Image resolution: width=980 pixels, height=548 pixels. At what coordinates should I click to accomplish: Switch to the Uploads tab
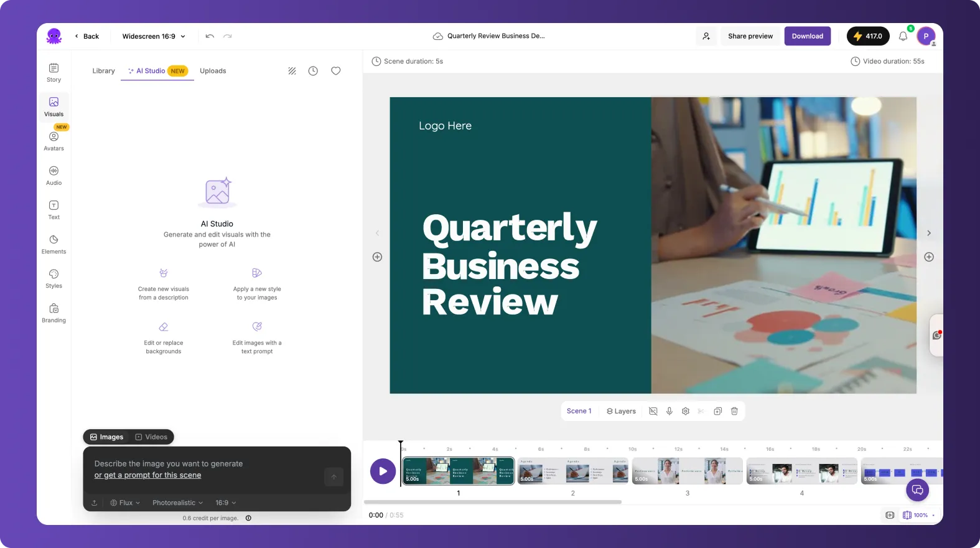pyautogui.click(x=213, y=71)
